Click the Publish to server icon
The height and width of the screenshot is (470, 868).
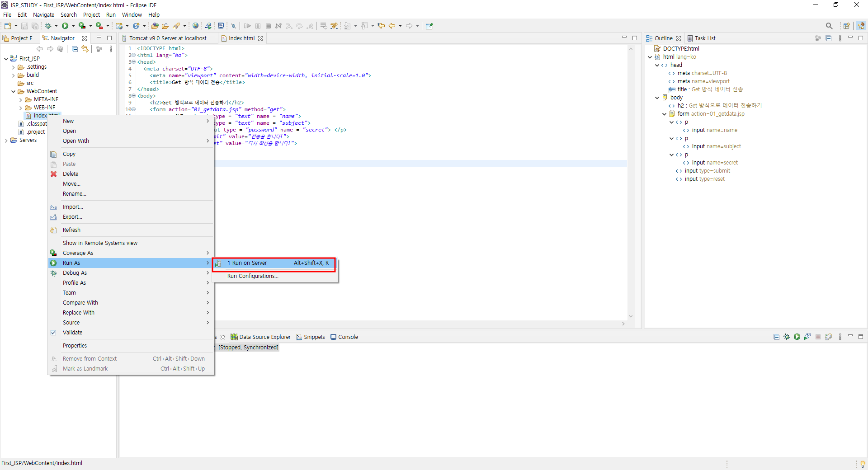pyautogui.click(x=828, y=337)
